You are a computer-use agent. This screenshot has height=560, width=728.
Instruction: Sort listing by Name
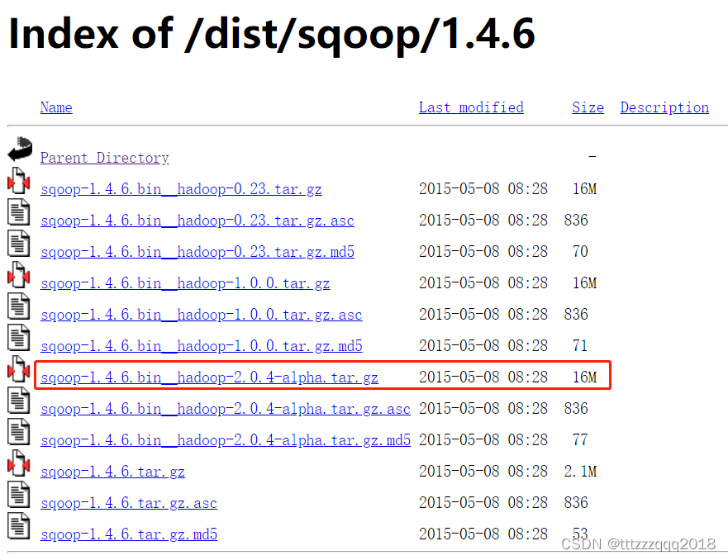pyautogui.click(x=55, y=107)
